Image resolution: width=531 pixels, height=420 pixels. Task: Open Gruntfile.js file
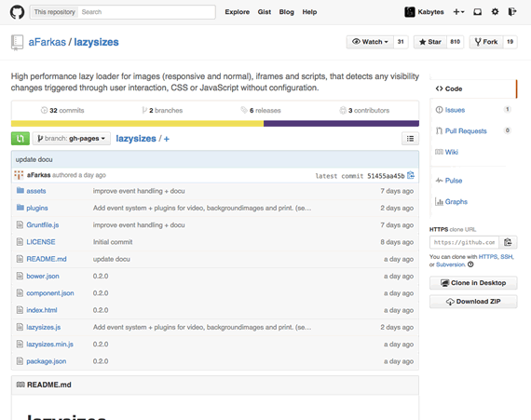coord(43,225)
